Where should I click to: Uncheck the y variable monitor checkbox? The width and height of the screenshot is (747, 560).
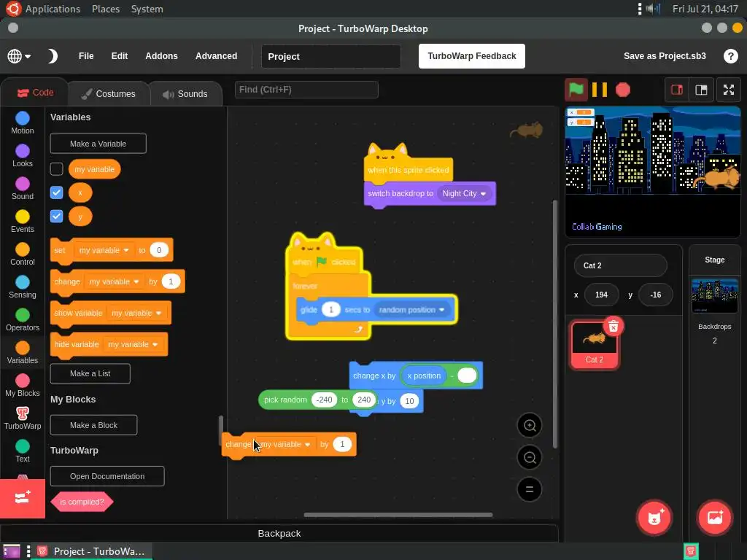click(56, 216)
